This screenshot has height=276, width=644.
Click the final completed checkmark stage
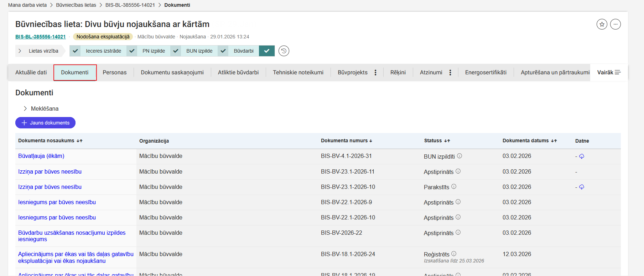(267, 51)
